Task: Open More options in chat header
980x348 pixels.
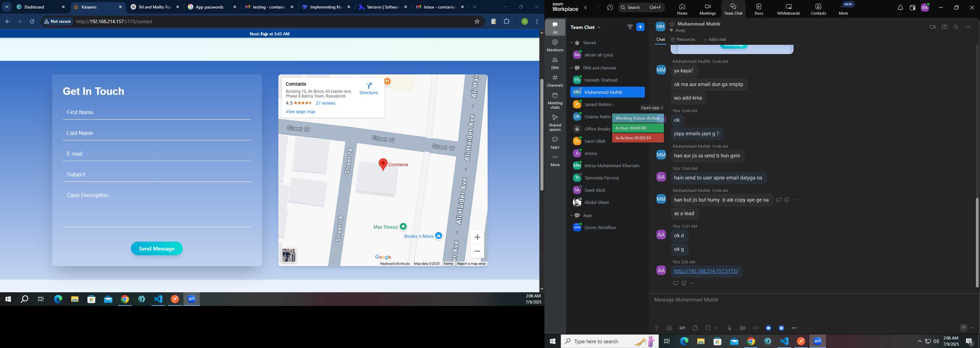Action: click(968, 27)
